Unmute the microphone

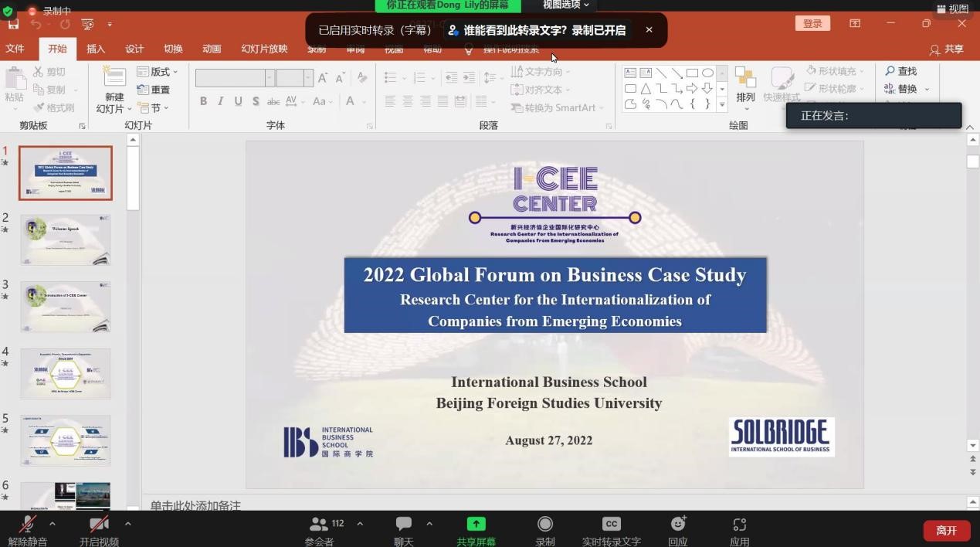[x=27, y=525]
